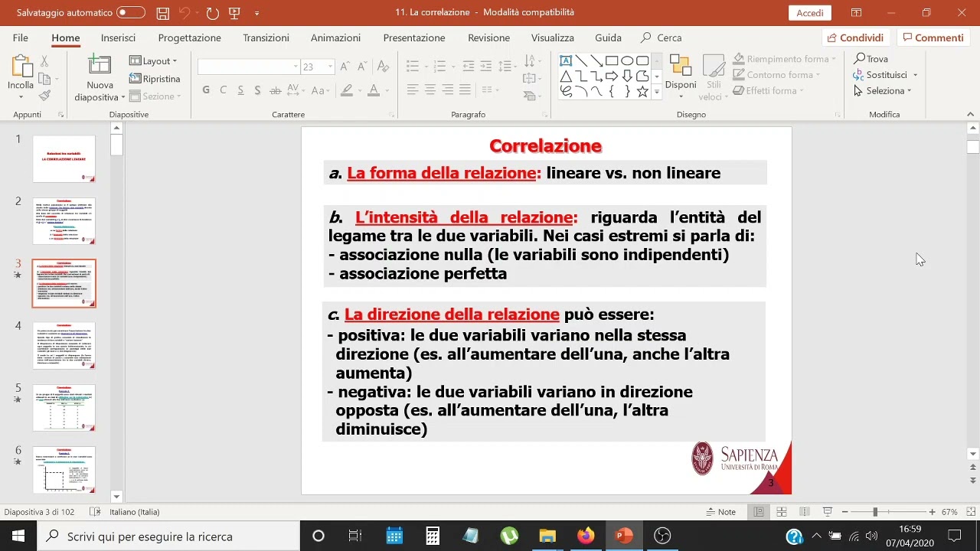980x551 pixels.
Task: Start presentation from beginning icon in title bar
Action: 234,13
